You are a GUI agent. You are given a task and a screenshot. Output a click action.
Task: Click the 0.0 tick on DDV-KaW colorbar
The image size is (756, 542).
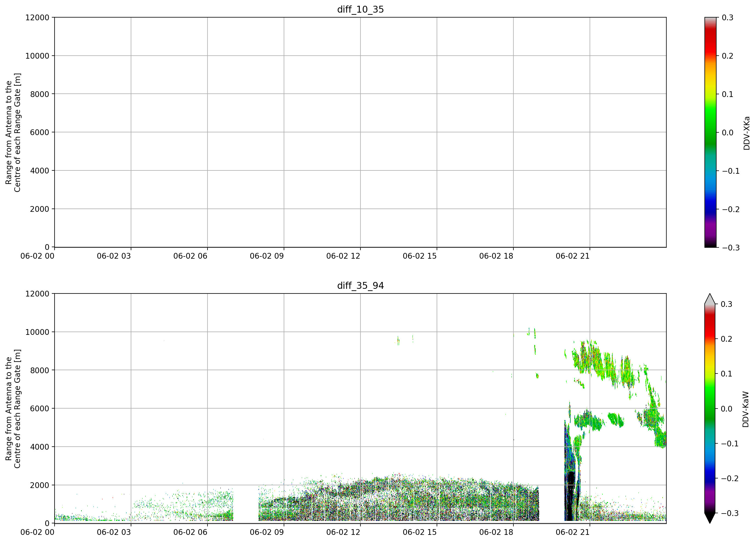727,409
